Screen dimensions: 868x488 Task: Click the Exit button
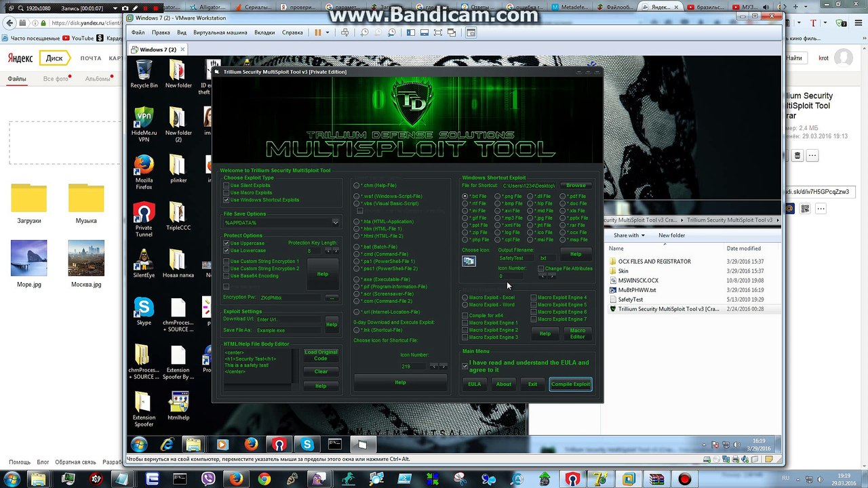point(532,384)
